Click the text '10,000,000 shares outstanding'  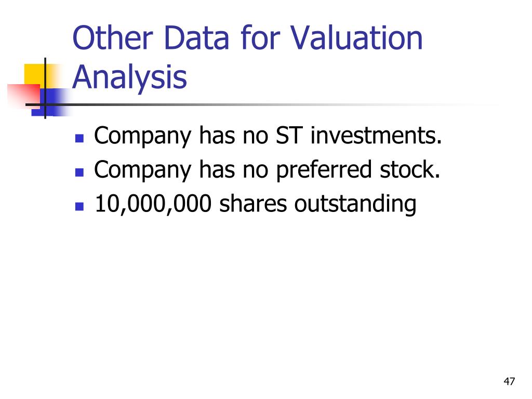click(256, 204)
